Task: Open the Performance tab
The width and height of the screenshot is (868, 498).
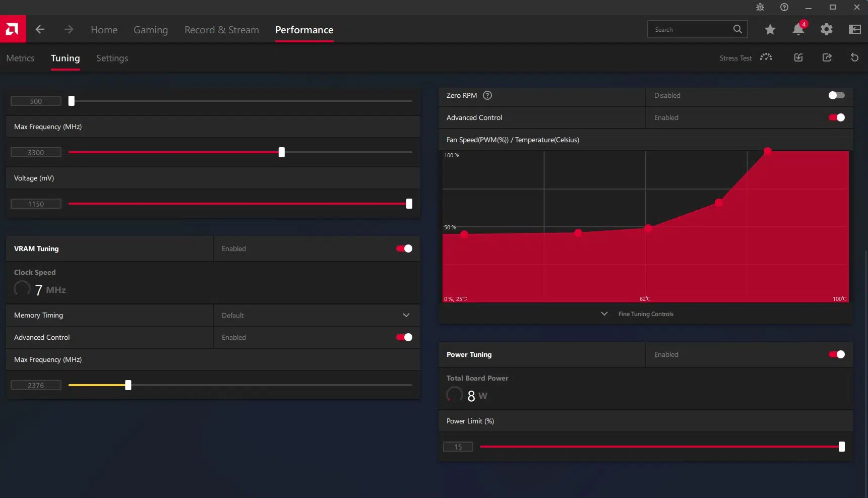Action: point(304,30)
